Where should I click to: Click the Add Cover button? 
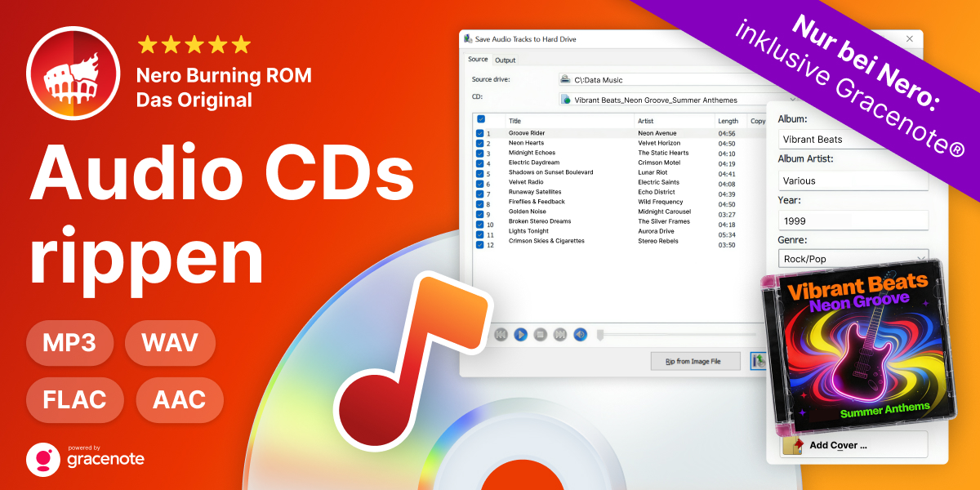(x=853, y=445)
